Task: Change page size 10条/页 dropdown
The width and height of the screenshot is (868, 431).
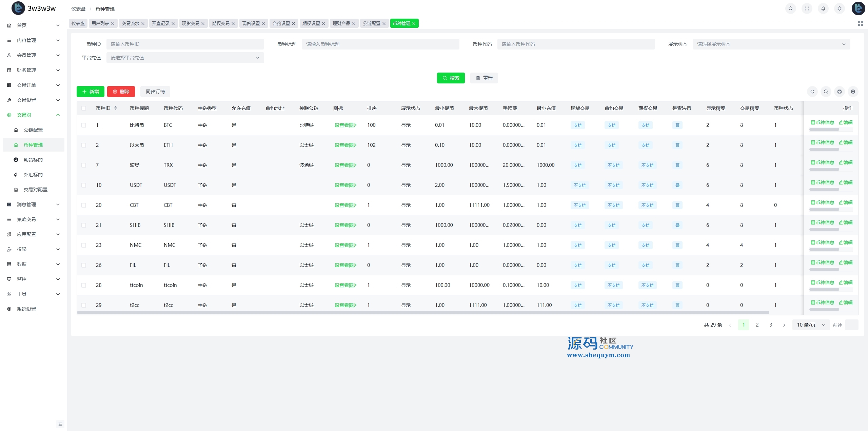Action: click(810, 325)
